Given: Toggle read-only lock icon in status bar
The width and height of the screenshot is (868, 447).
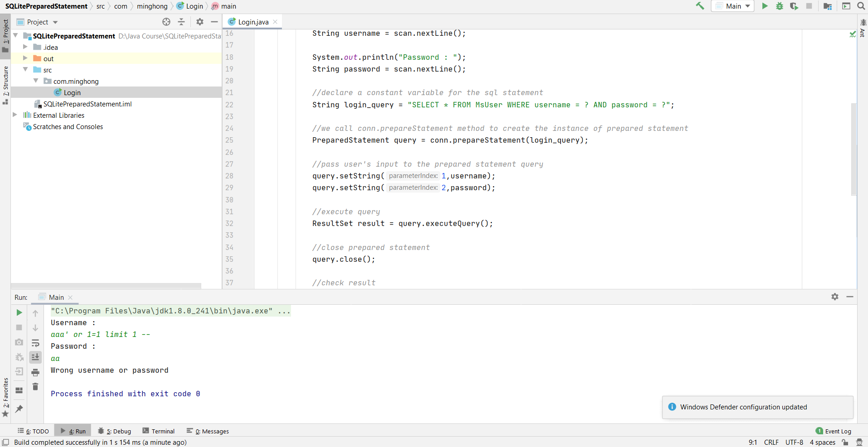Looking at the screenshot, I should tap(845, 442).
